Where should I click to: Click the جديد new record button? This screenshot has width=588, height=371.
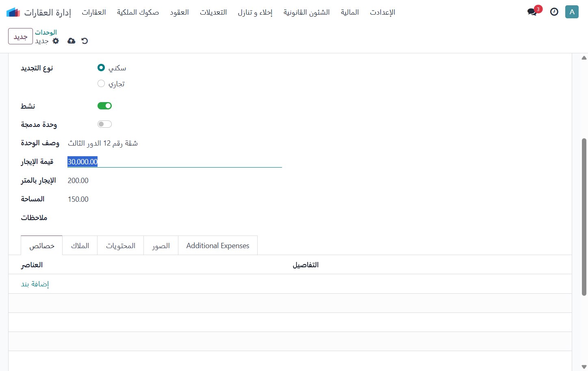(20, 36)
